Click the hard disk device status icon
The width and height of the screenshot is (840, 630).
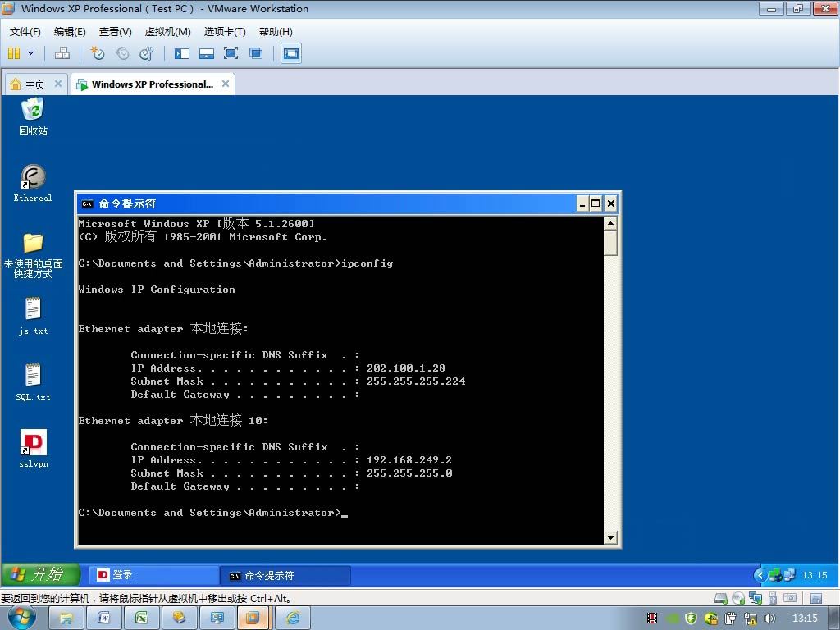click(x=721, y=598)
